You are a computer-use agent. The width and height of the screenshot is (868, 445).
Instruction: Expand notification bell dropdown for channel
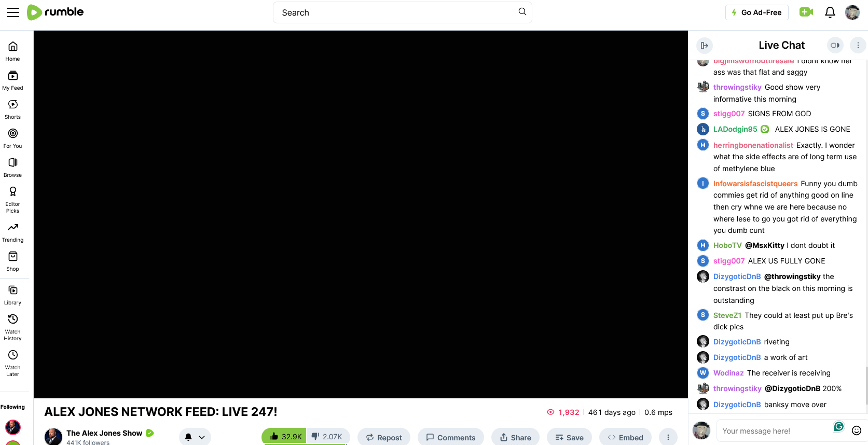[x=195, y=437]
